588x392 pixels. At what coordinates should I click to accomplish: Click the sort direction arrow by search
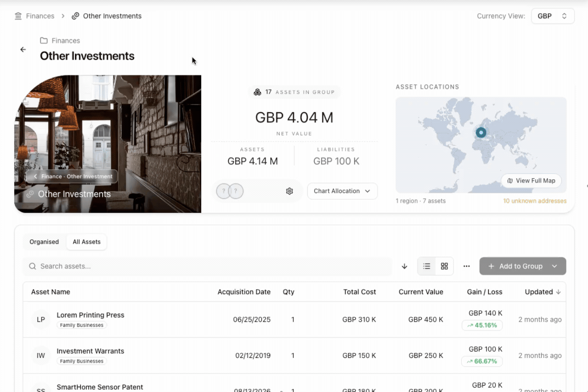[x=404, y=266]
